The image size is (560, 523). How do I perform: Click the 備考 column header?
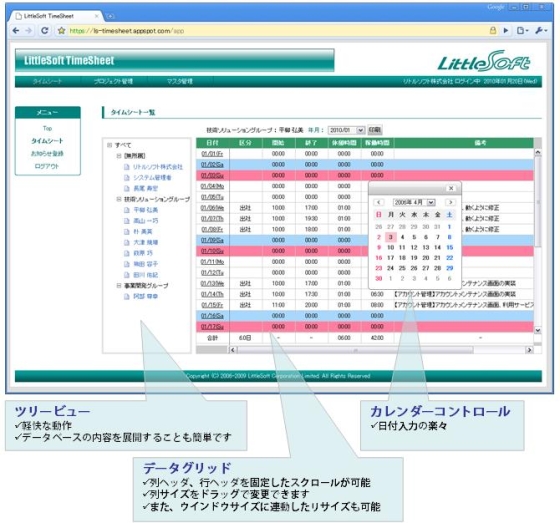480,143
